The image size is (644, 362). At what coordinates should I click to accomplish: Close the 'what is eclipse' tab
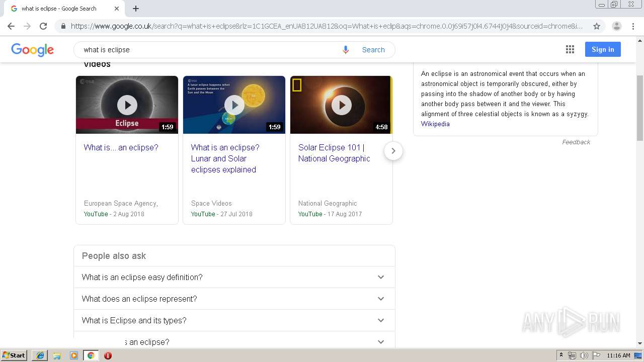click(x=117, y=9)
